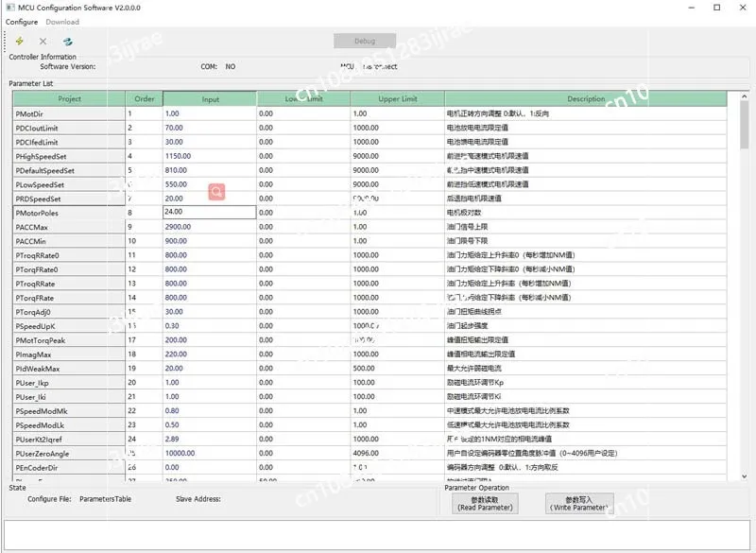Click the Debug button
The height and width of the screenshot is (553, 756).
tap(364, 41)
